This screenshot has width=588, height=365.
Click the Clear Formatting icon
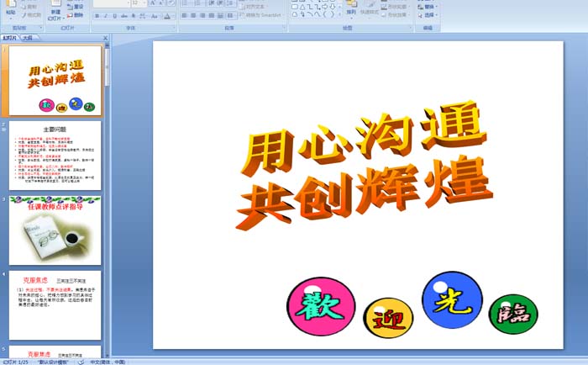pos(171,3)
